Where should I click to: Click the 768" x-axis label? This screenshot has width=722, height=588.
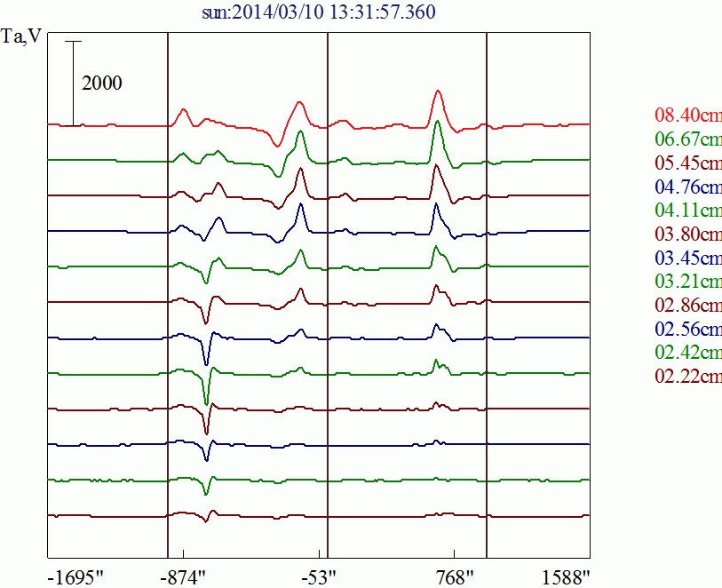(455, 577)
